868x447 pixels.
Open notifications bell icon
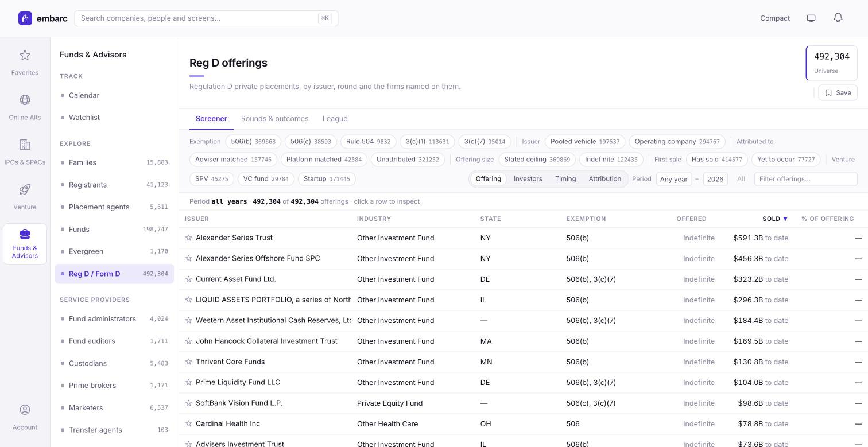tap(838, 18)
